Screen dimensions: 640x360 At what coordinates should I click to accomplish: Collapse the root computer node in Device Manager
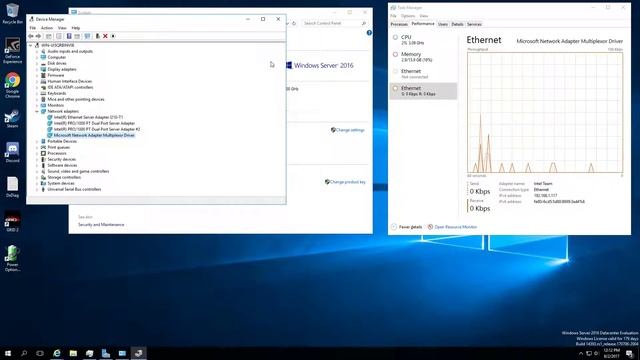31,45
